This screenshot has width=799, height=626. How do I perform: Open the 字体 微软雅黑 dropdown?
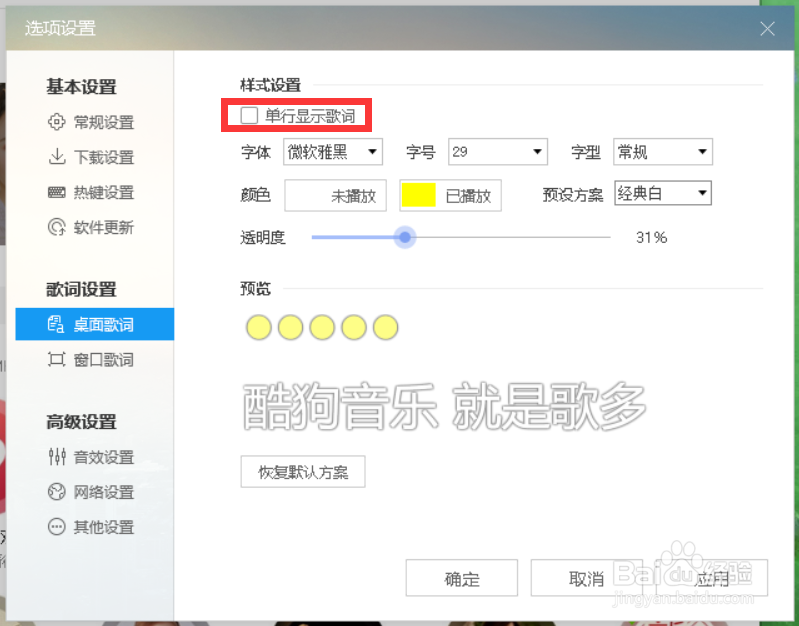pos(333,151)
